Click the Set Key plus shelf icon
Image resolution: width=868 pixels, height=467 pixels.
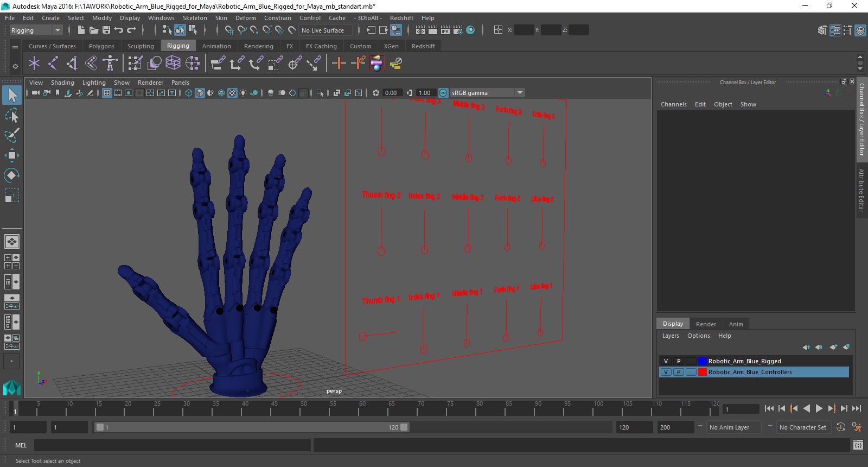click(x=339, y=64)
